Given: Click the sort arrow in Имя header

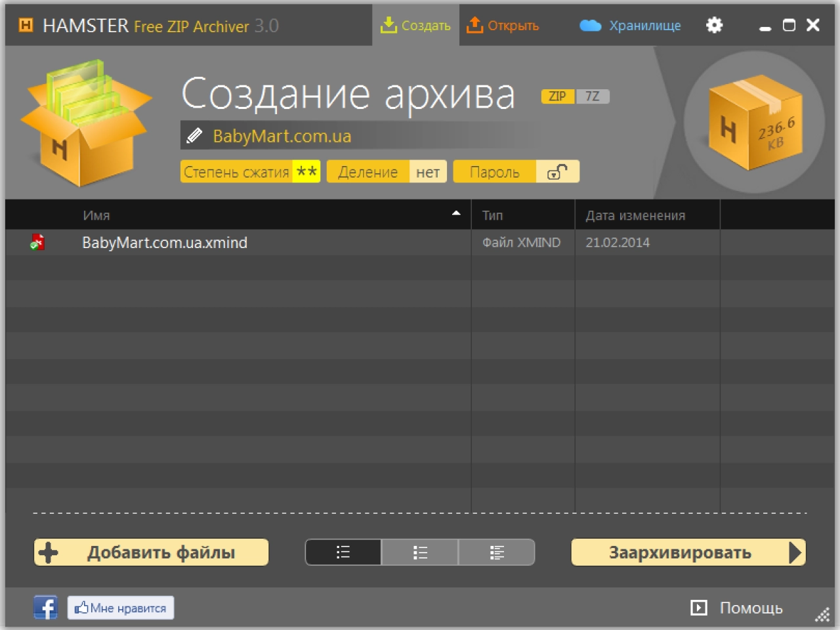Looking at the screenshot, I should 456,213.
